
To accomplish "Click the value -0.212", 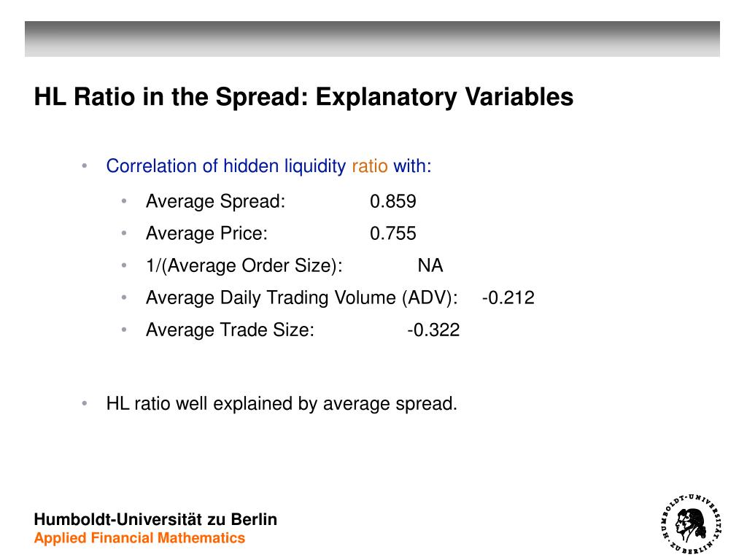I will (508, 297).
